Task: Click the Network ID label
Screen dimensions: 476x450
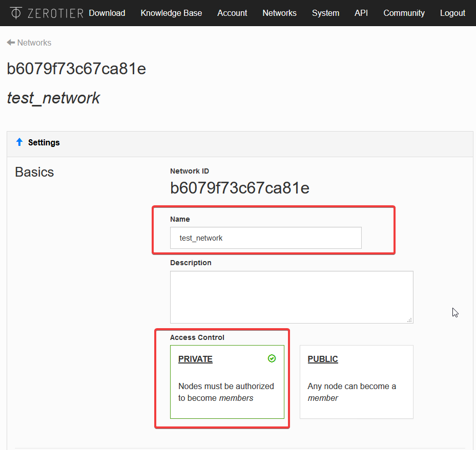Action: click(190, 171)
